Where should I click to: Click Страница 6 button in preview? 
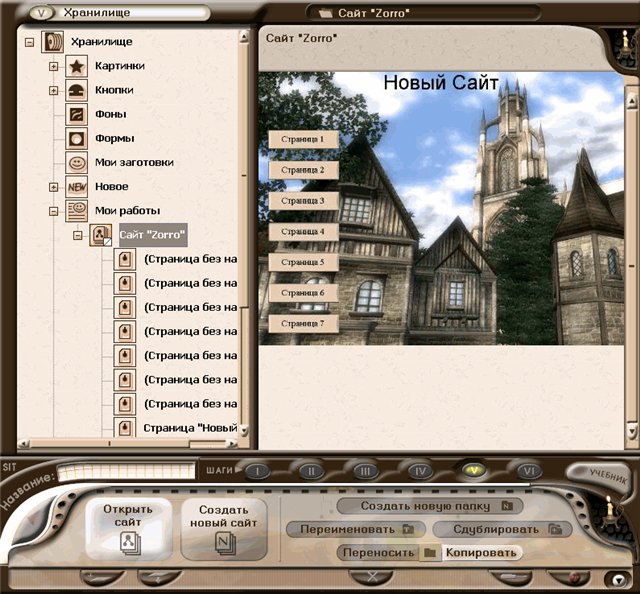coord(303,293)
